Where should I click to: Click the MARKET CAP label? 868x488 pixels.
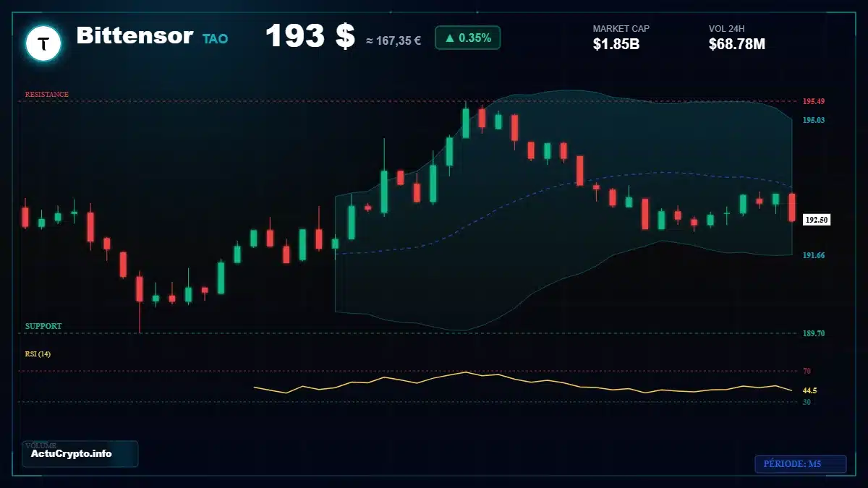tap(621, 29)
